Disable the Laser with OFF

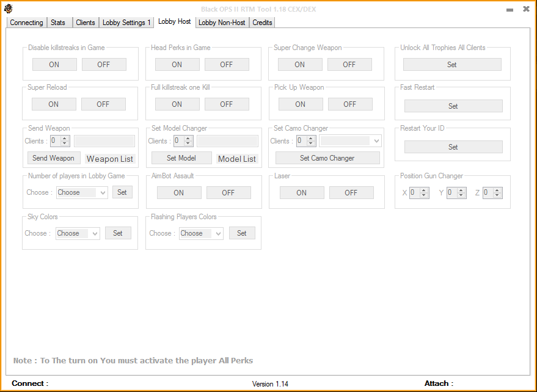tap(351, 193)
